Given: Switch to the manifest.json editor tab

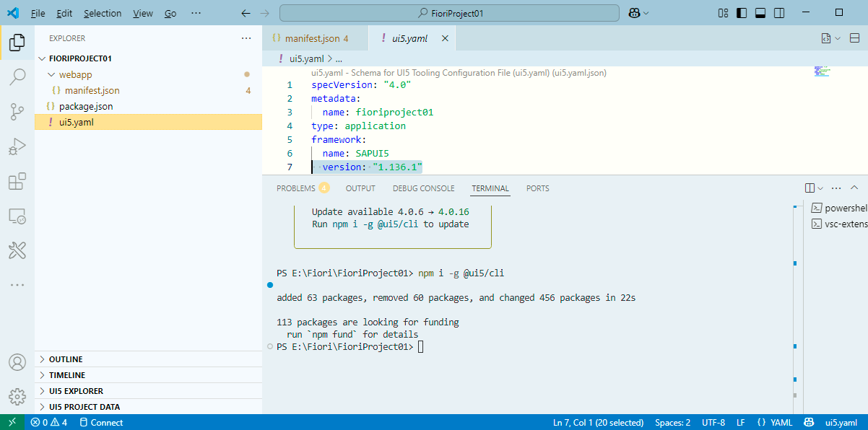Looking at the screenshot, I should pos(315,38).
